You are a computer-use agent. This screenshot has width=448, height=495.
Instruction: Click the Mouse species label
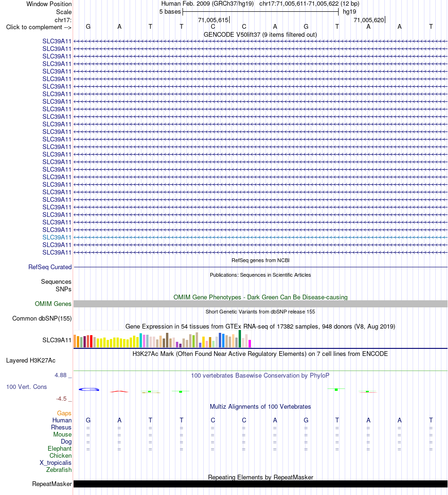[x=62, y=434]
